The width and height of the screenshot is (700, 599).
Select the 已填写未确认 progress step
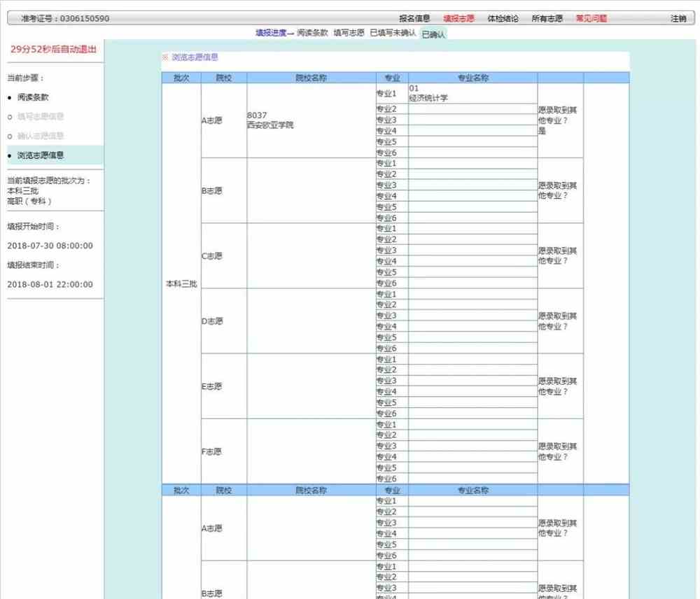point(393,33)
